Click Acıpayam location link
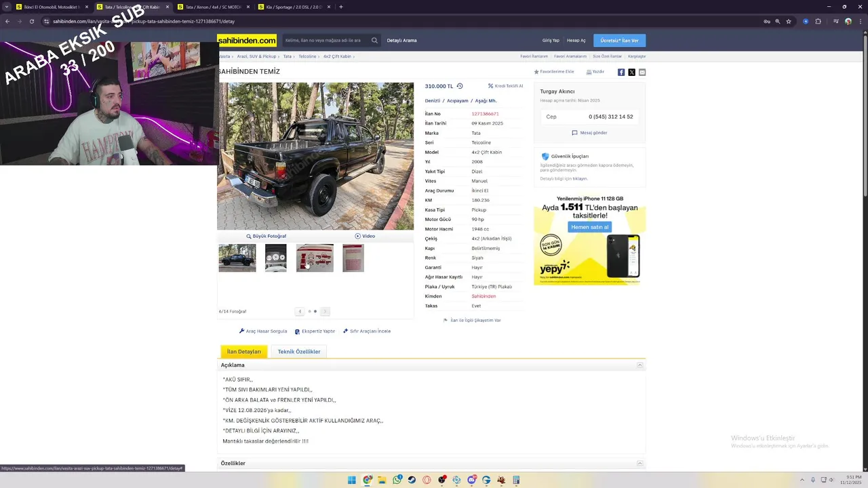Screen dimensions: 868x488 [x=458, y=100]
